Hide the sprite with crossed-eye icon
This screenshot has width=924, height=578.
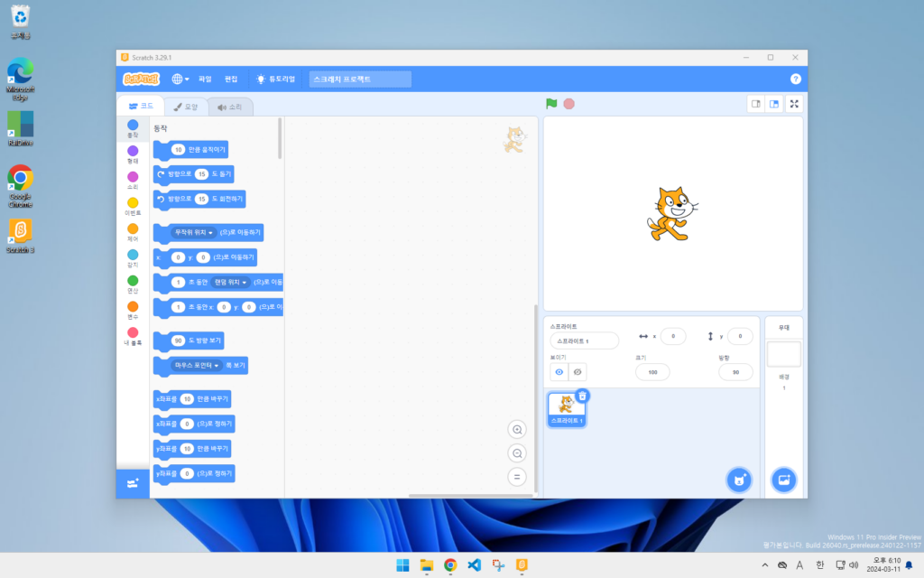tap(577, 372)
